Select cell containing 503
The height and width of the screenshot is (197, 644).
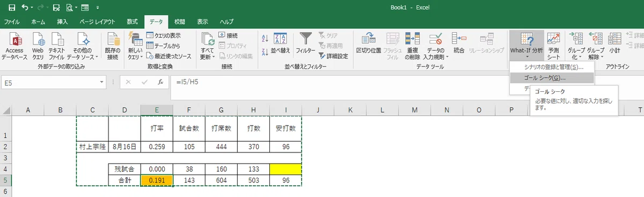coord(253,180)
